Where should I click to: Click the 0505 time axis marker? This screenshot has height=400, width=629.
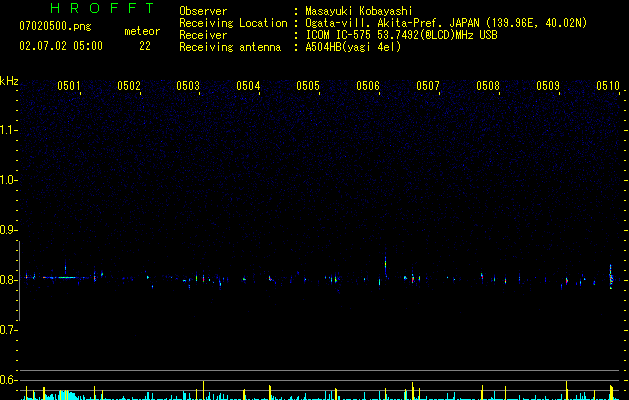point(308,86)
